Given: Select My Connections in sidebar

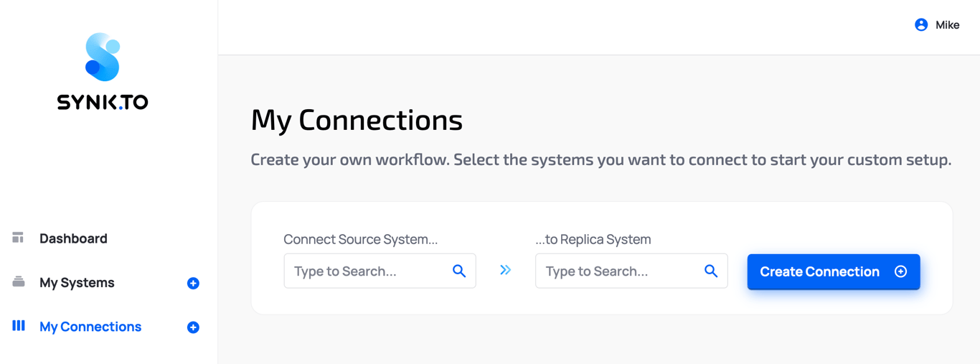Looking at the screenshot, I should point(90,327).
